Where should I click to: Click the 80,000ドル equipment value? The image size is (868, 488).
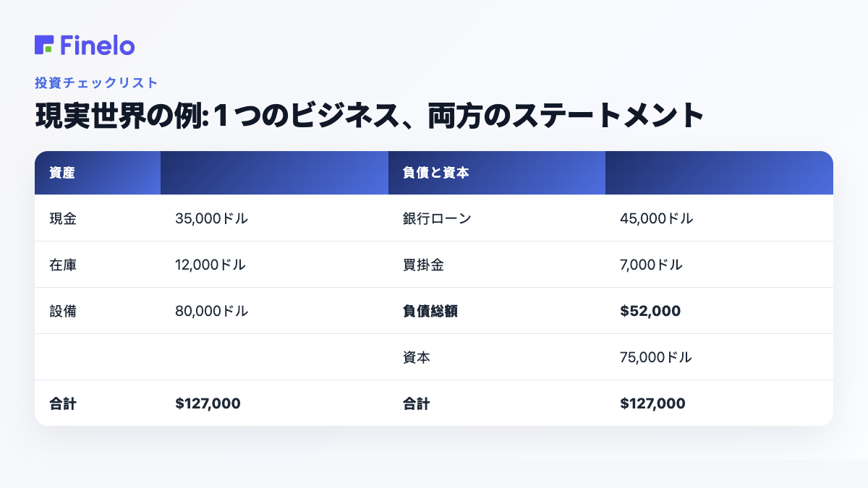point(211,311)
